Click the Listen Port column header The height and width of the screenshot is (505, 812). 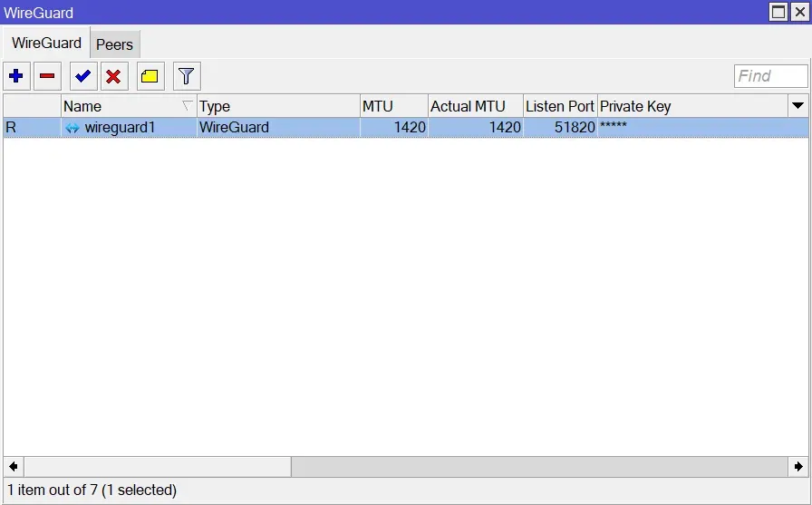click(x=559, y=106)
